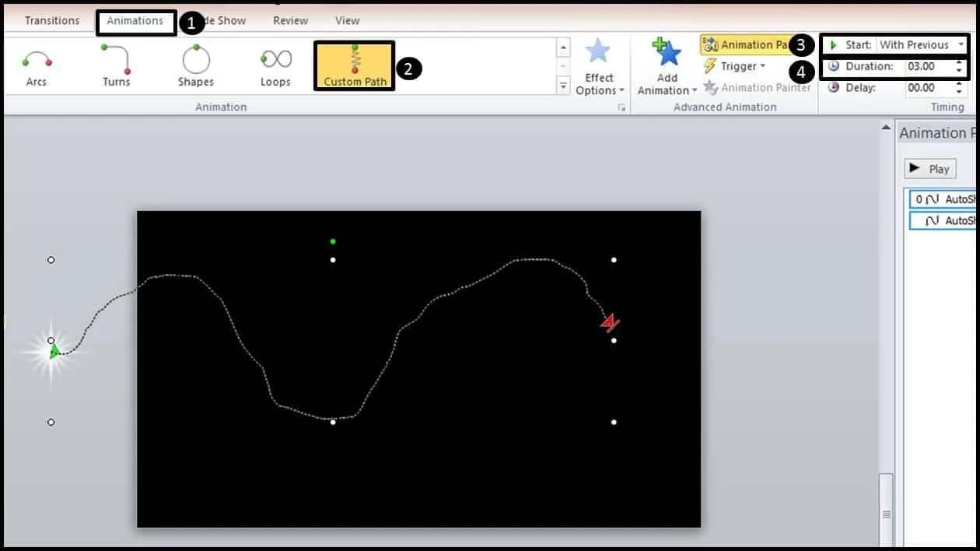Click the Duration clock icon

coord(834,66)
